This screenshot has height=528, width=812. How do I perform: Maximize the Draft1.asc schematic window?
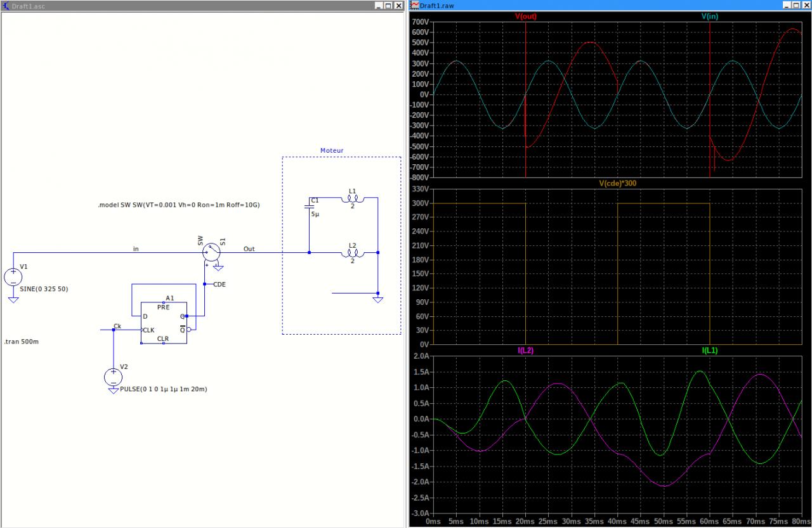[388, 5]
